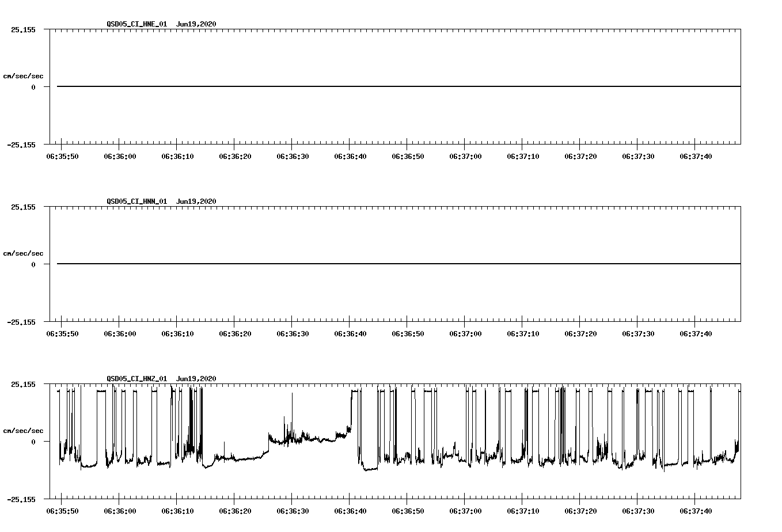
Task: Click the cm/sec/sec unit label of HNZ plot
Action: [24, 431]
